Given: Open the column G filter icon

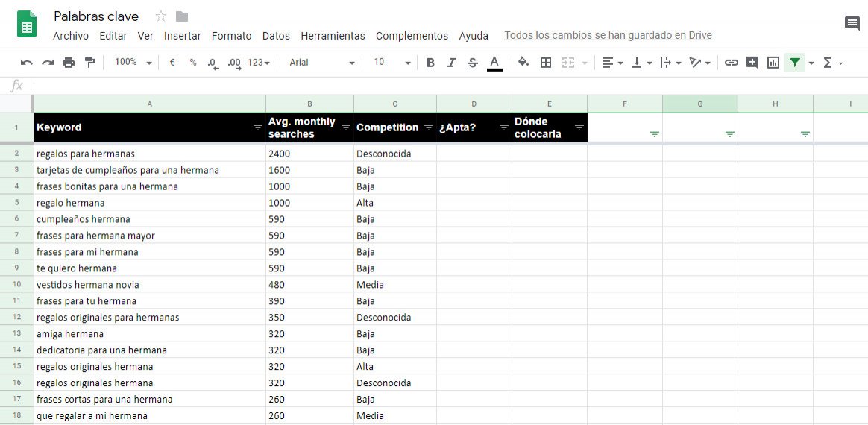Looking at the screenshot, I should pos(729,134).
